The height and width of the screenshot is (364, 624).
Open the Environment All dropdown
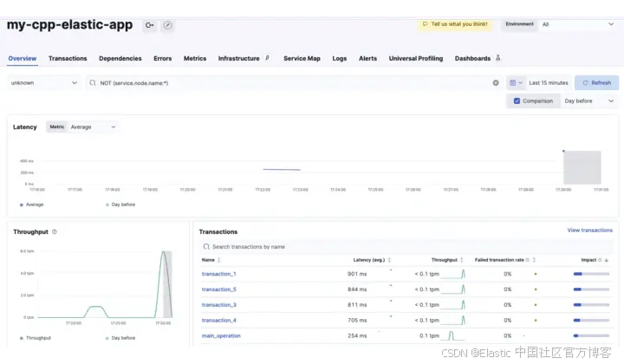click(578, 24)
